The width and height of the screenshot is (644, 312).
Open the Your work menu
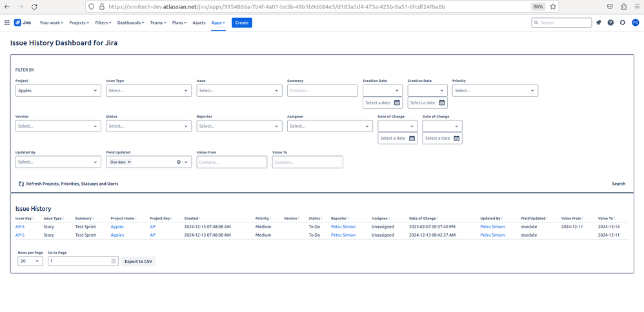(52, 23)
